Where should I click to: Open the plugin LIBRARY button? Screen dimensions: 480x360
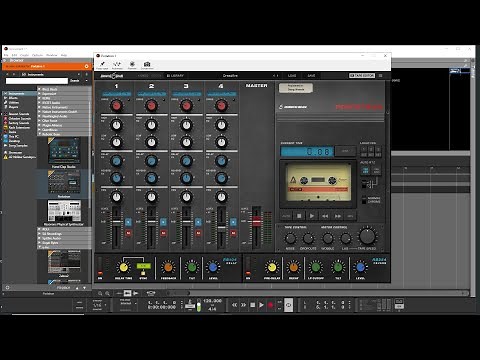tap(175, 76)
